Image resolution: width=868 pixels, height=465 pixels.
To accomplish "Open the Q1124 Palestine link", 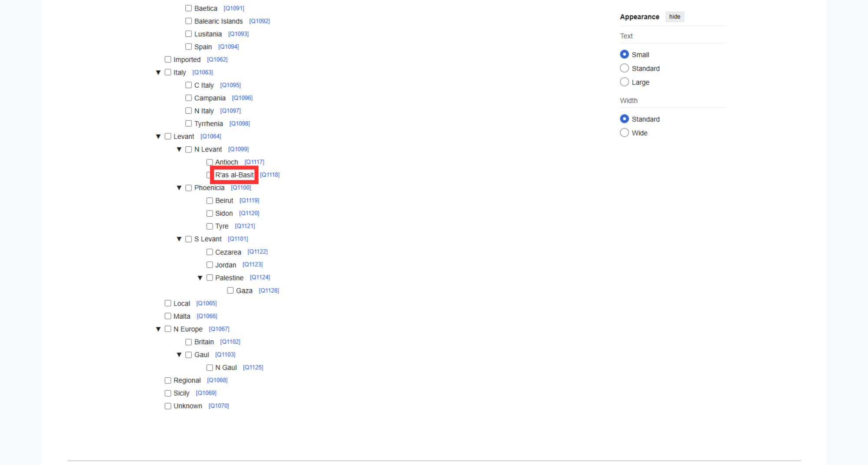I will [260, 277].
